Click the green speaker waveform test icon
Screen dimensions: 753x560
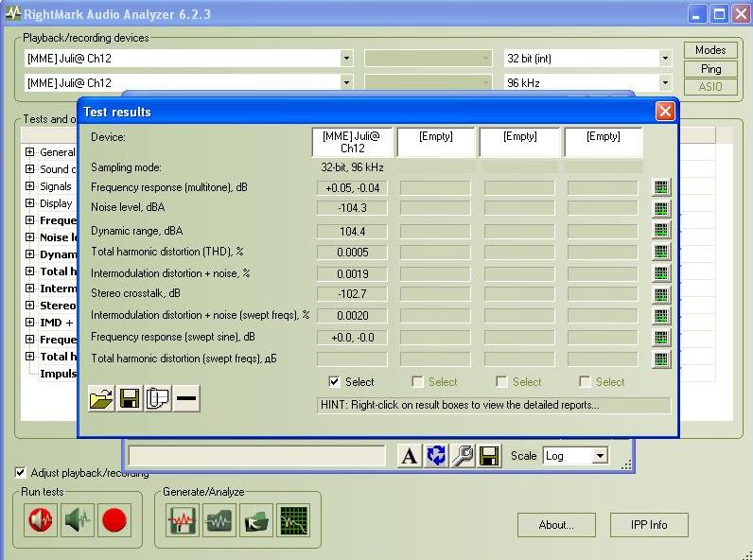[78, 520]
